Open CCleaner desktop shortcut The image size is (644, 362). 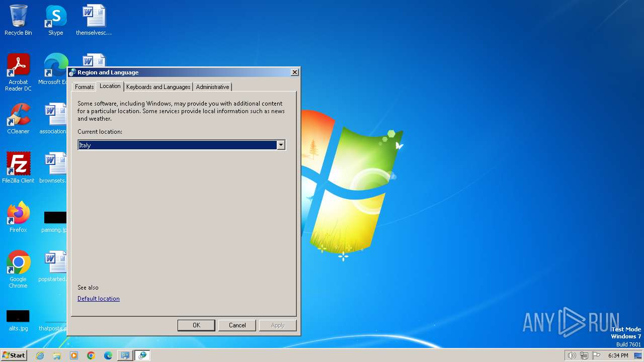point(18,119)
